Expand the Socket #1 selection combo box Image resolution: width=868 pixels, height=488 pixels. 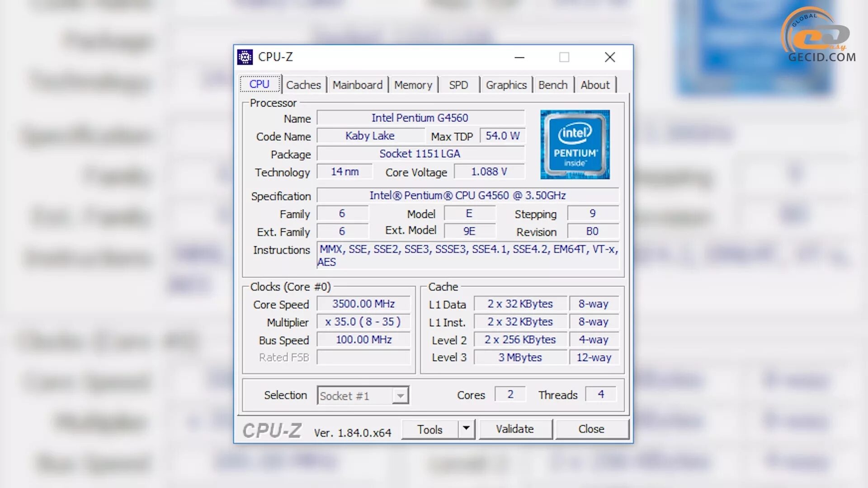pos(400,396)
